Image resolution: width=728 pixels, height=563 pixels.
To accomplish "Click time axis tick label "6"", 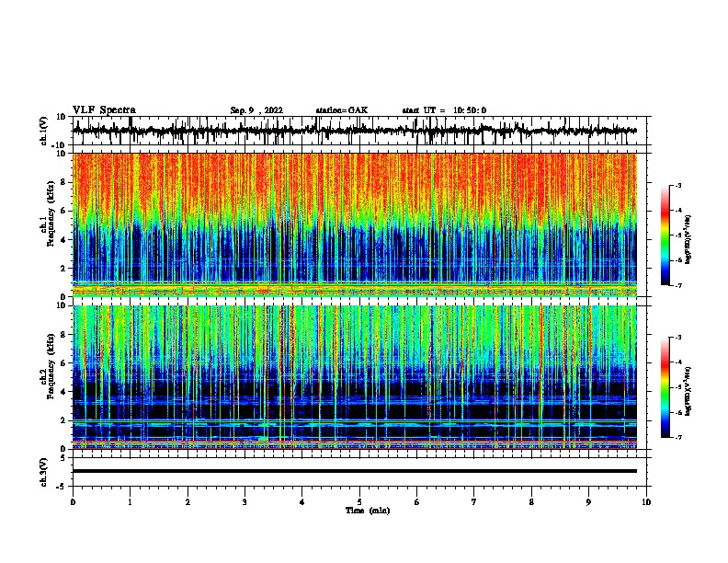I will coord(416,502).
